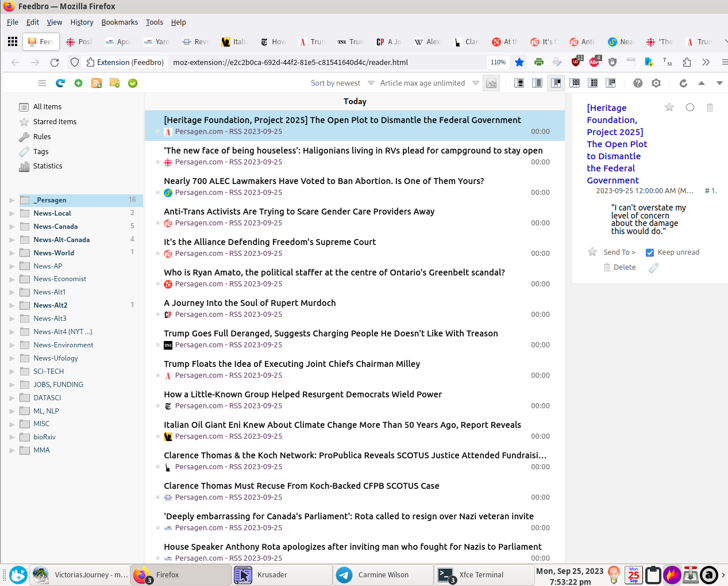The image size is (728, 586).
Task: Click the hamburger sidebar menu icon in Feedbro
Action: pos(42,83)
